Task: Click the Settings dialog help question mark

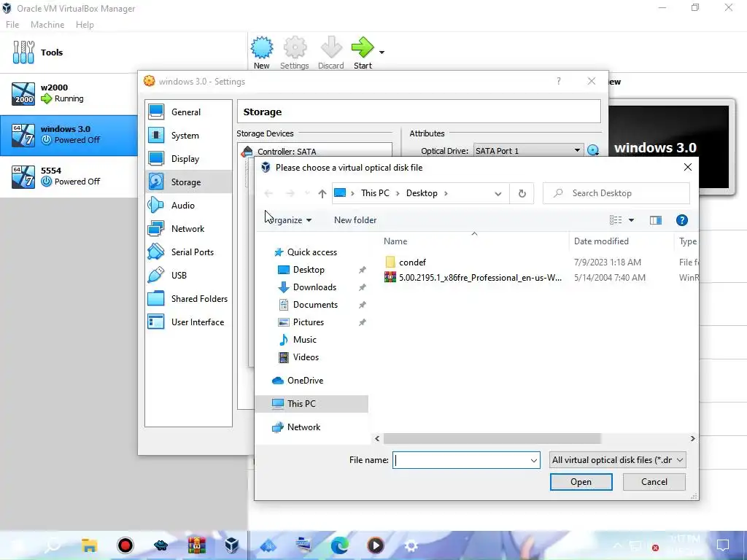Action: 558,81
